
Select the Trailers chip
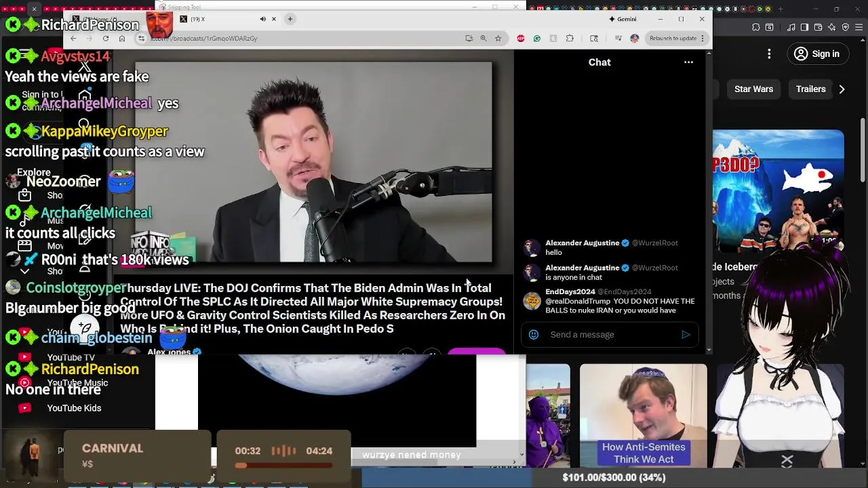click(810, 89)
